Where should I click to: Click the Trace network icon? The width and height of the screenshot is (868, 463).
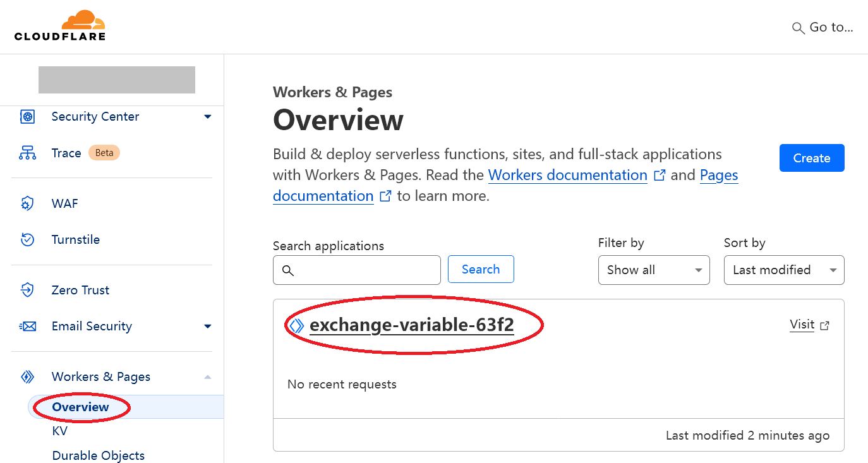pos(27,153)
